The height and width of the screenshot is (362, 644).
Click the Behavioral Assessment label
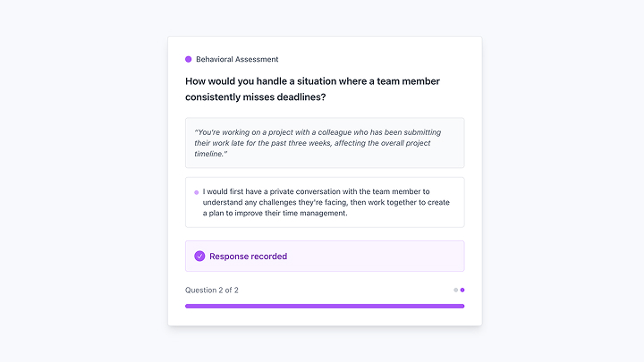(237, 59)
